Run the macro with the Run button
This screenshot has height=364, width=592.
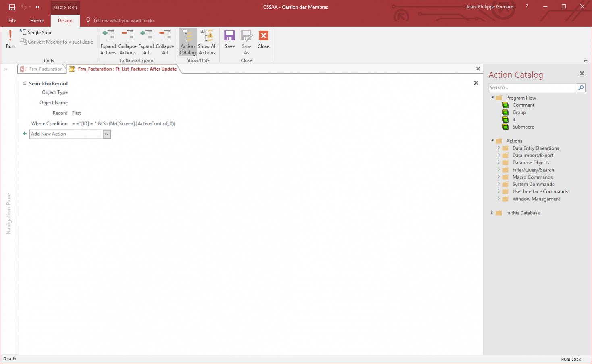[10, 40]
